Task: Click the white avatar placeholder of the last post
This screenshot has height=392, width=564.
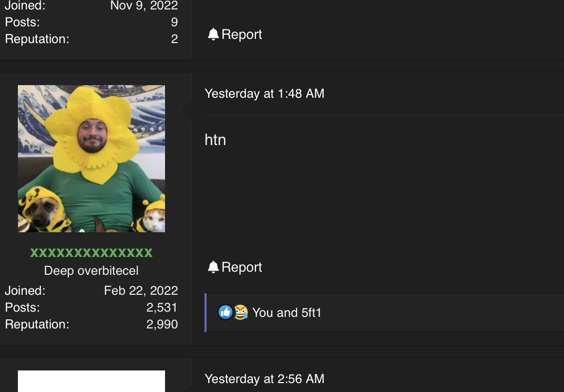Action: click(91, 381)
